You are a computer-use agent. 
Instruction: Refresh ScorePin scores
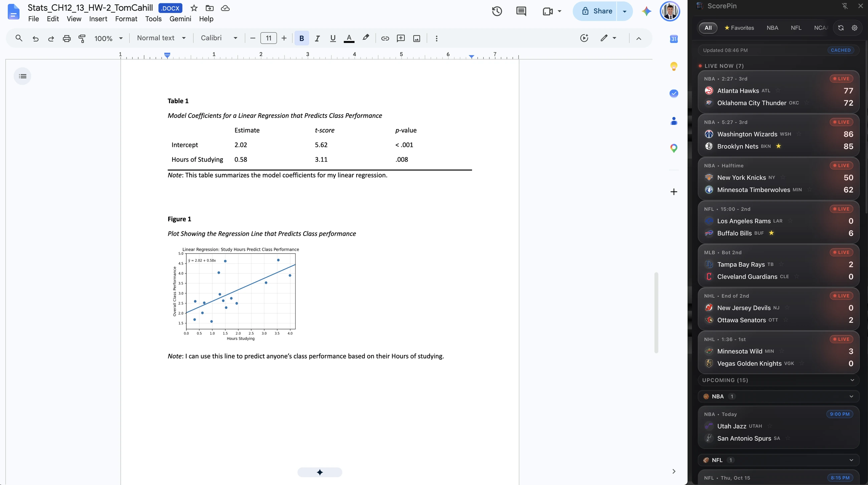[841, 28]
